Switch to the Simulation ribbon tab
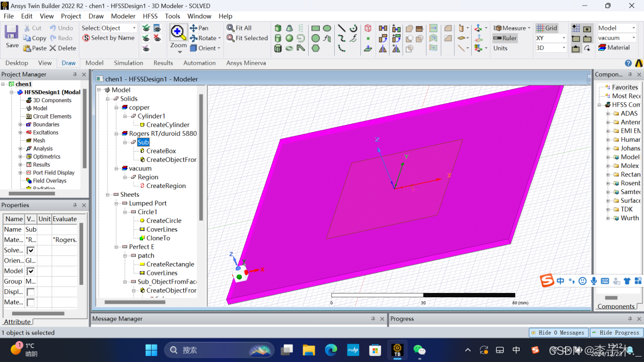Image resolution: width=644 pixels, height=362 pixels. (x=129, y=63)
